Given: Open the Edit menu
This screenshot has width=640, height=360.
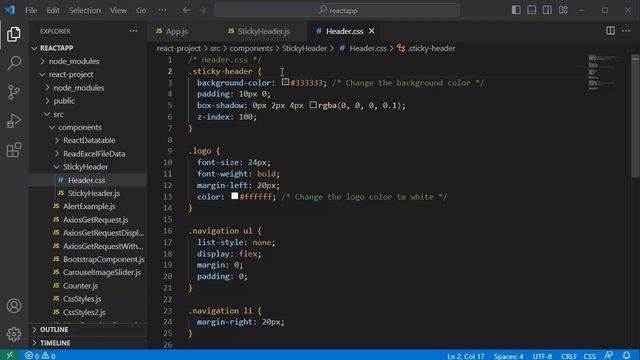Looking at the screenshot, I should tap(53, 10).
